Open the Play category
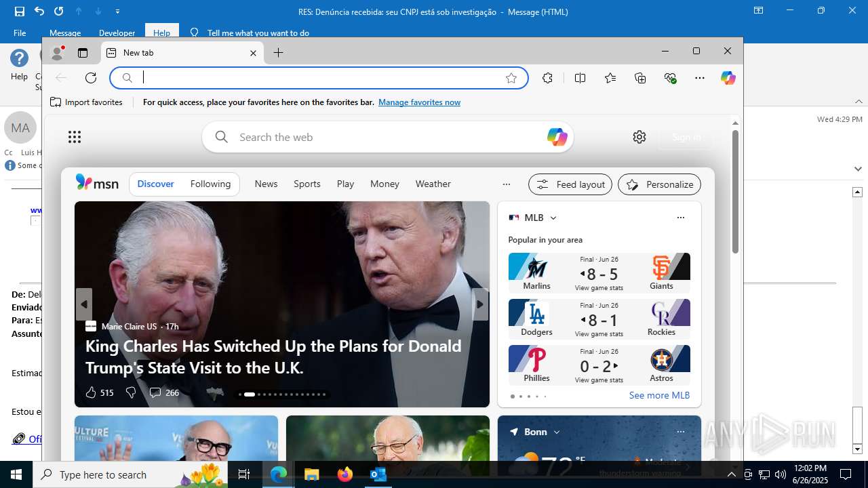 (345, 184)
